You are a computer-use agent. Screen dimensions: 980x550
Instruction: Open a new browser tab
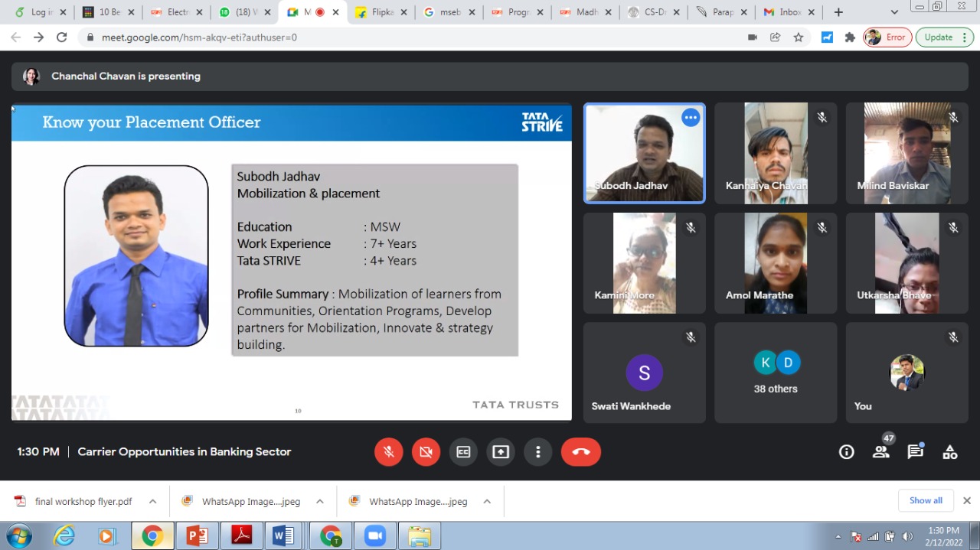pos(838,12)
